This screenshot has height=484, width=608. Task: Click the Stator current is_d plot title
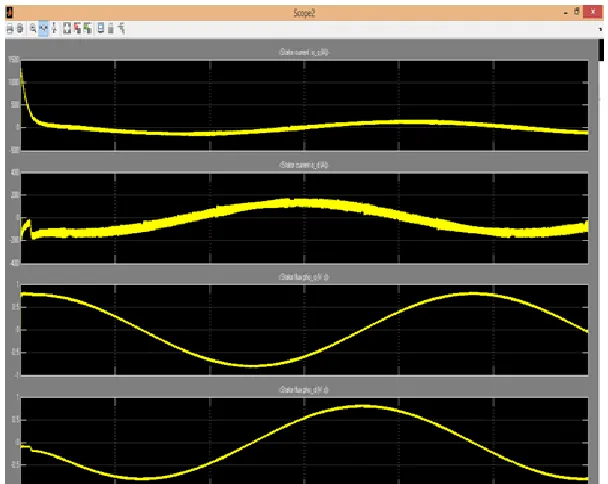coord(304,165)
